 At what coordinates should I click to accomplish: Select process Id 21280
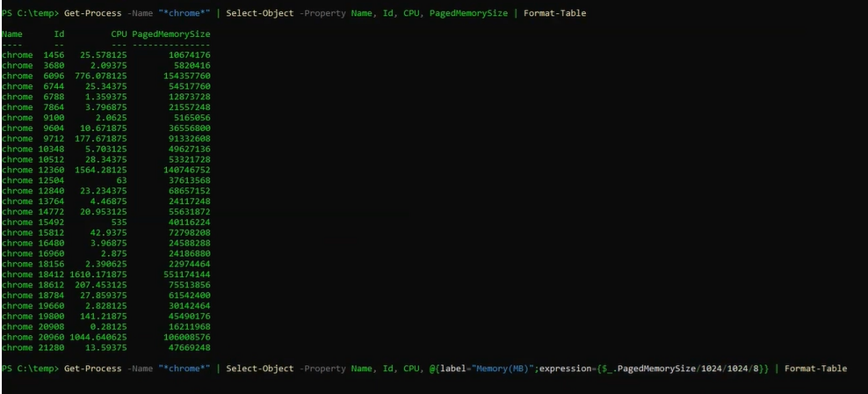(52, 348)
